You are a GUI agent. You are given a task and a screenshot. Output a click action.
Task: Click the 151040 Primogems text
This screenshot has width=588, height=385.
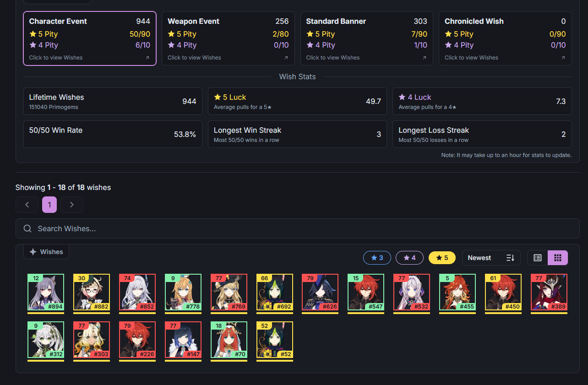[54, 107]
